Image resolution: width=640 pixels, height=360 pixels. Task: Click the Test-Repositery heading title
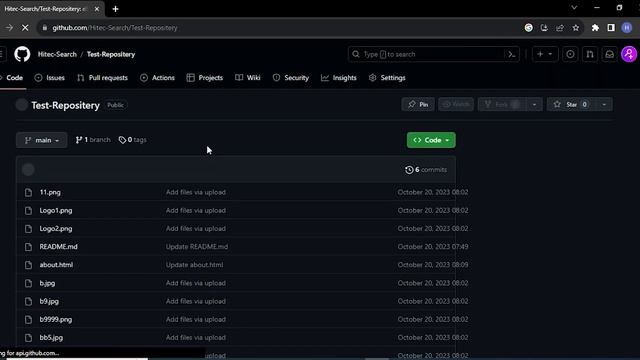[65, 105]
